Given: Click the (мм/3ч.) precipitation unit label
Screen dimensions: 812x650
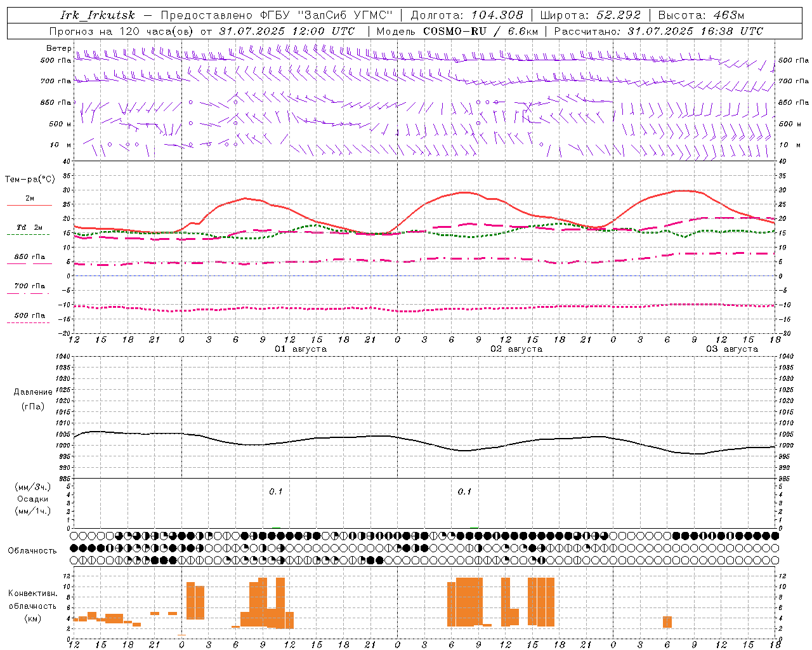Looking at the screenshot, I should point(33,487).
